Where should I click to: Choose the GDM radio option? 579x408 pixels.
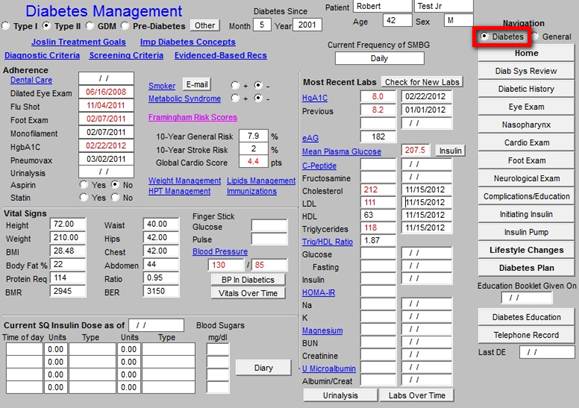coord(90,26)
